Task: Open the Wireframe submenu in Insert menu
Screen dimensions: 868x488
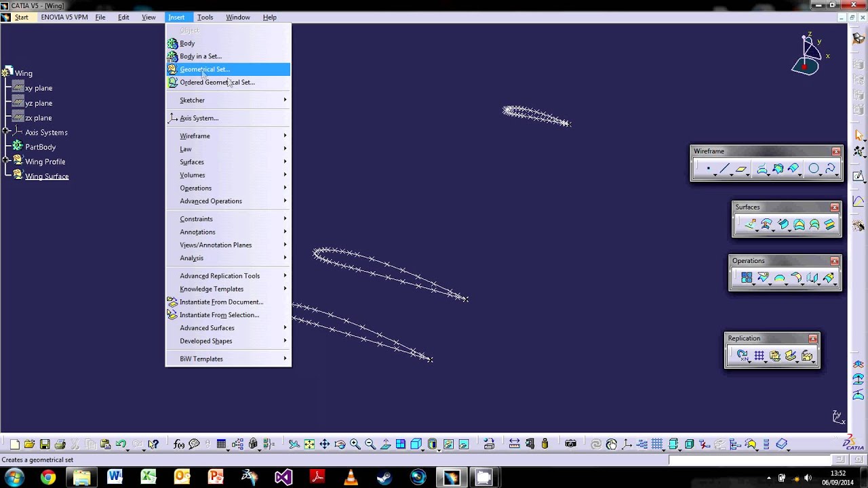Action: pyautogui.click(x=229, y=136)
